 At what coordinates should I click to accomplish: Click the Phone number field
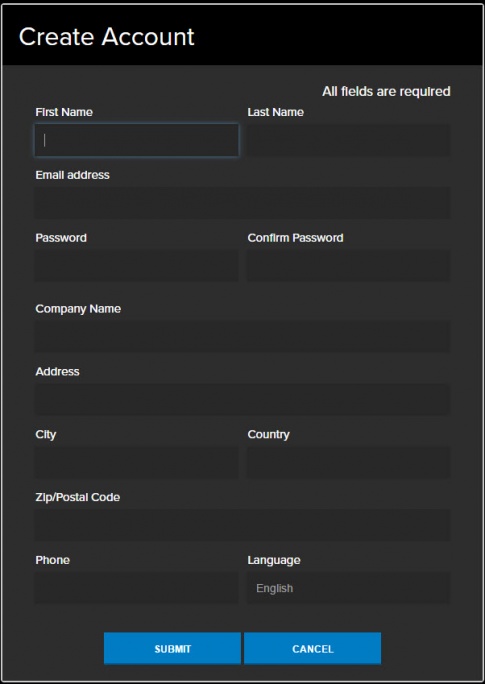pos(137,588)
